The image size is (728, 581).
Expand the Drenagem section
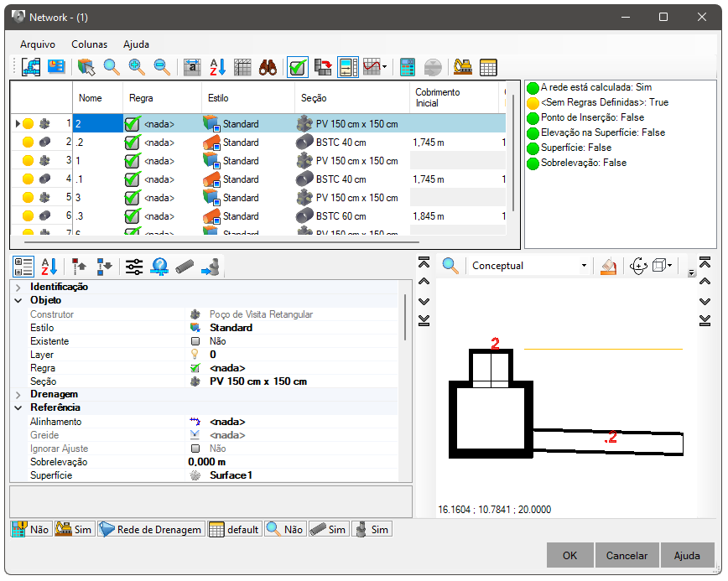18,395
